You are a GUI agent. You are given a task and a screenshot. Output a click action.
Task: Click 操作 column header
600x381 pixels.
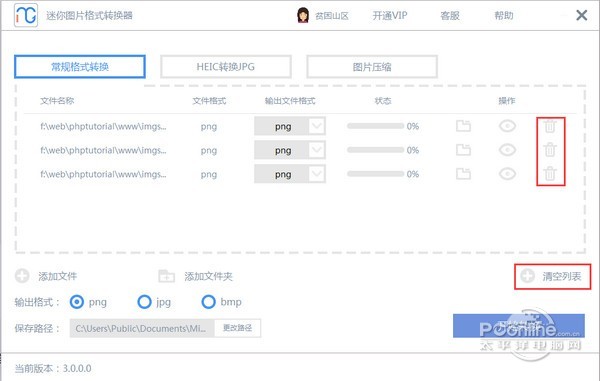[x=507, y=101]
